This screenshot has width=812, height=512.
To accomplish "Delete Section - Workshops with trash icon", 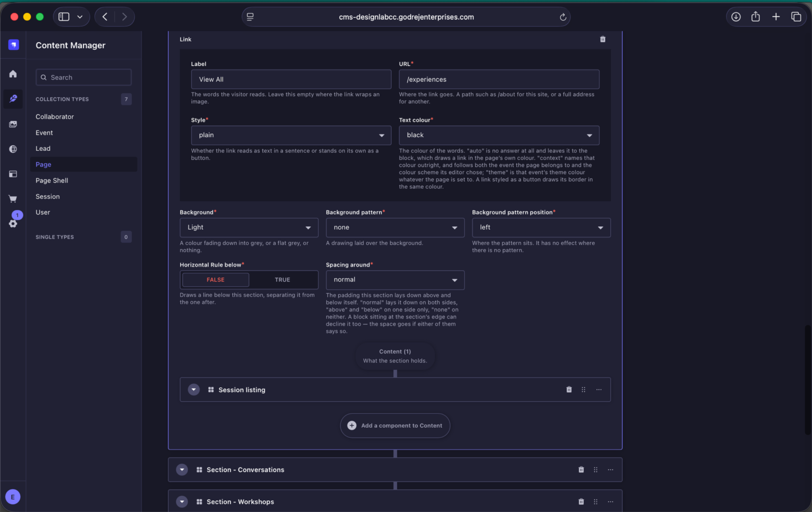I will tap(581, 502).
